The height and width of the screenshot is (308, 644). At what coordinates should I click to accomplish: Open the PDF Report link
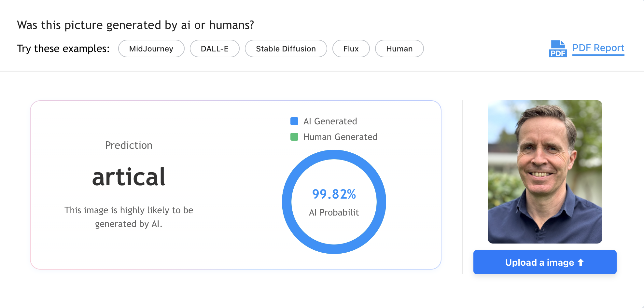(x=598, y=48)
